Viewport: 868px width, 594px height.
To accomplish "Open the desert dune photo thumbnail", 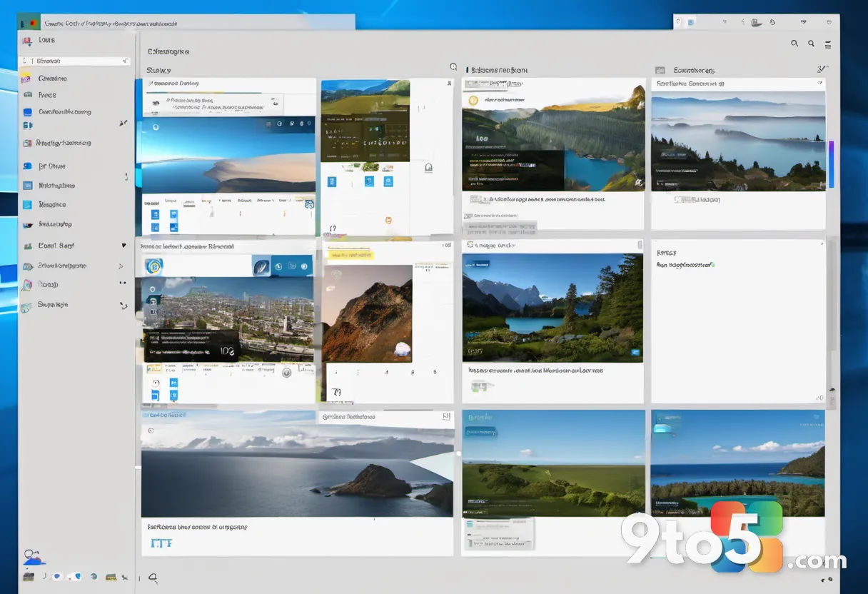I will click(228, 155).
